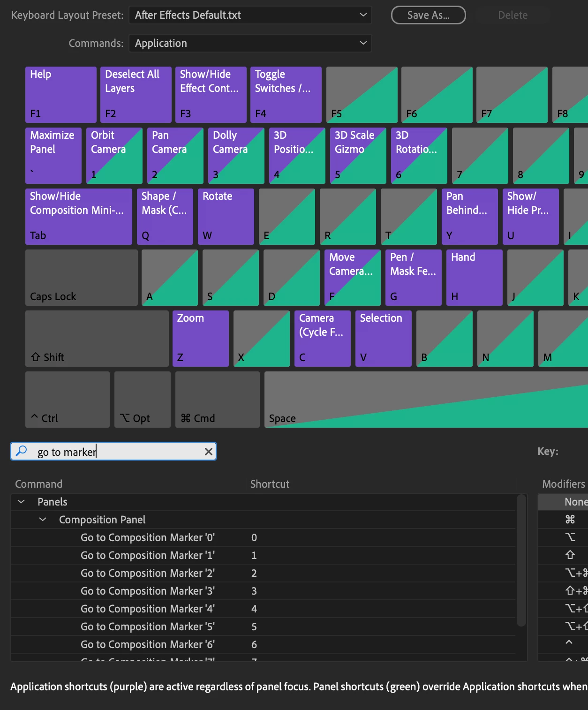Click the Caps Lock key
The image size is (588, 710).
click(x=82, y=278)
